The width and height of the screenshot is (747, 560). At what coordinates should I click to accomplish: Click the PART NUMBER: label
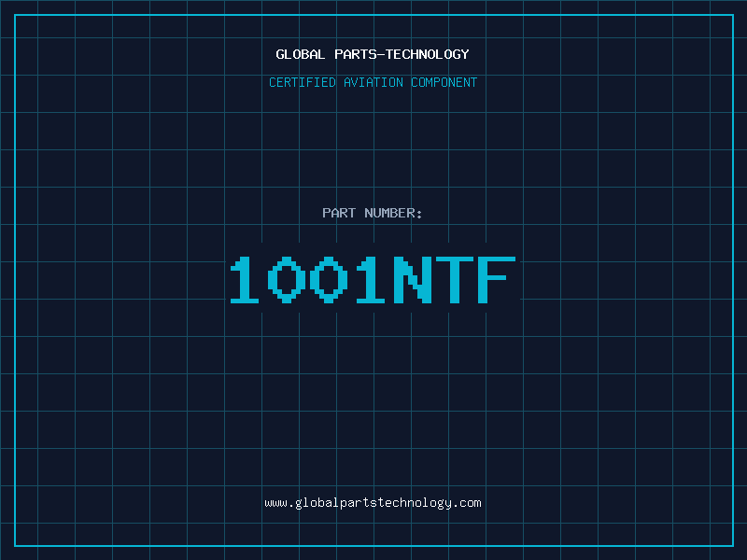point(373,213)
